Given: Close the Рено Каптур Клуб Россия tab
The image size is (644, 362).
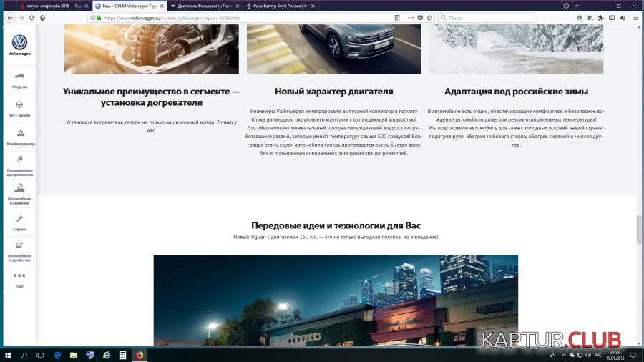Looking at the screenshot, I should pos(313,6).
